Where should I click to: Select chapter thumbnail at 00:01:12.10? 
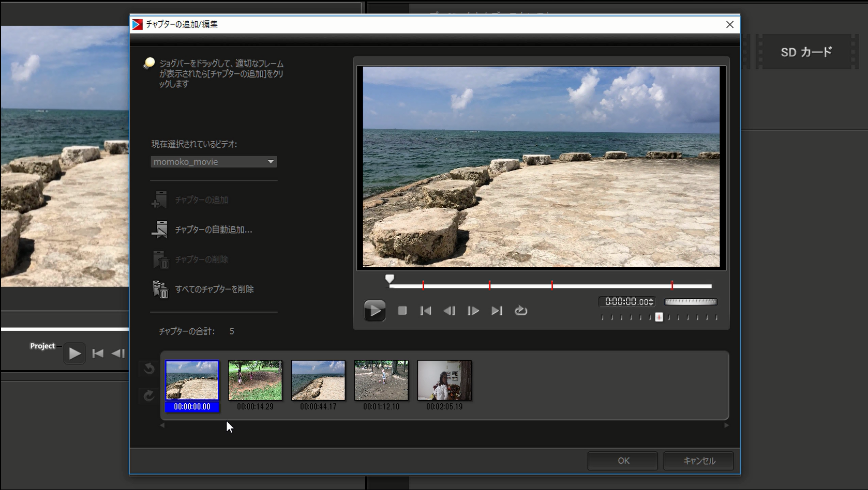pos(381,380)
